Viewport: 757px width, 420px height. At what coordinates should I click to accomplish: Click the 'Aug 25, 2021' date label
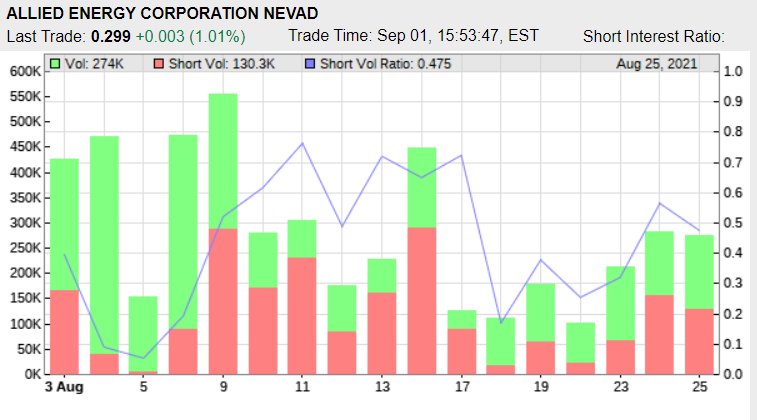click(657, 64)
